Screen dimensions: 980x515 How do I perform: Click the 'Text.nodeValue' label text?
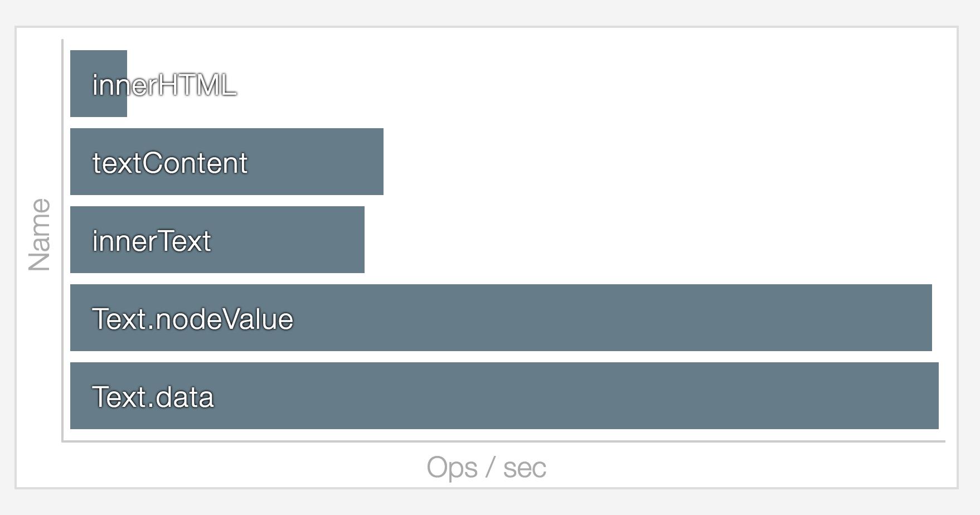pos(192,319)
